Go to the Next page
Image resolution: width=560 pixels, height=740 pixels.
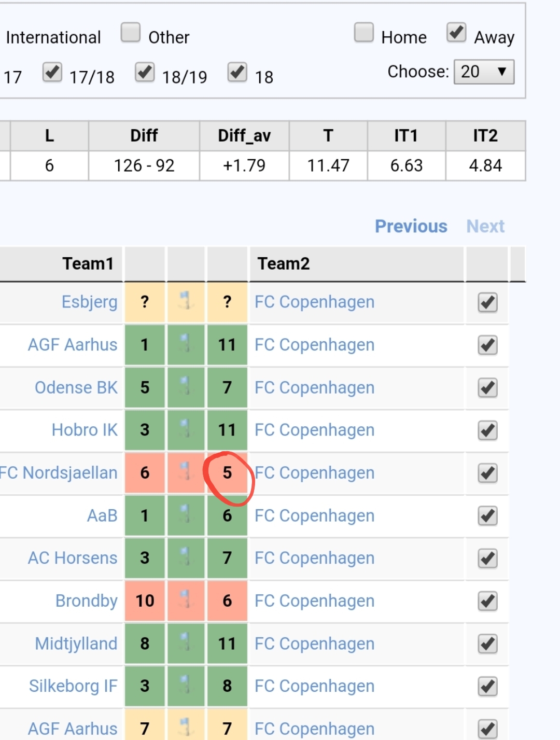point(485,226)
